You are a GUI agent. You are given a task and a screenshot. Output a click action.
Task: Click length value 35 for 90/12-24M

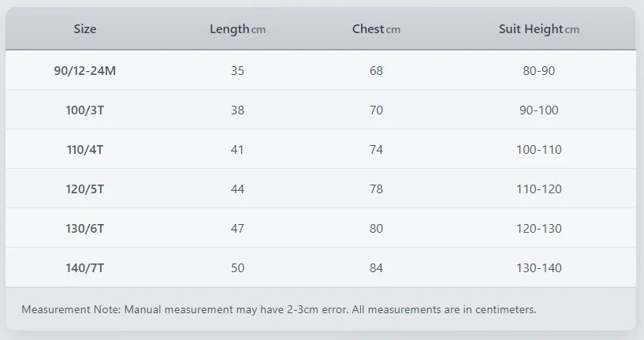coord(237,70)
